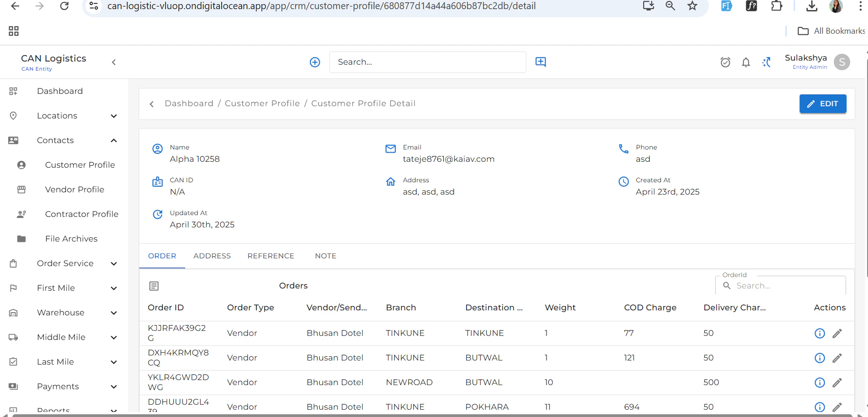Viewport: 868px width, 417px height.
Task: Expand the Order Service menu
Action: point(64,263)
